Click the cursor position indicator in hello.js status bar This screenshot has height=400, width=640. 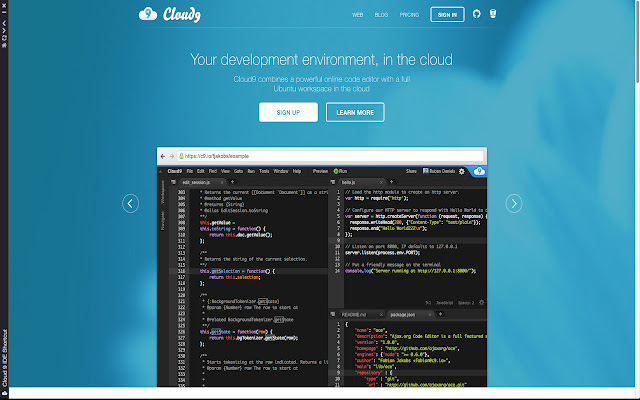[x=428, y=303]
